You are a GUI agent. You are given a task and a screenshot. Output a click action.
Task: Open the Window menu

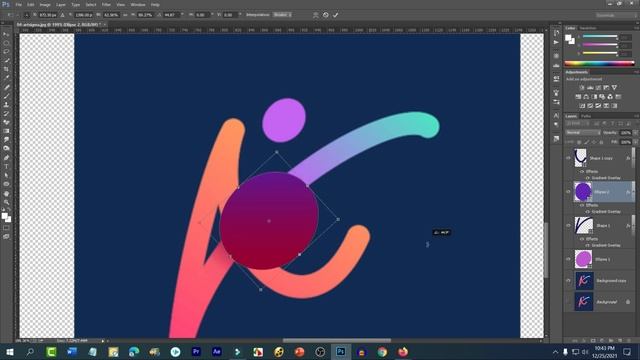click(138, 4)
